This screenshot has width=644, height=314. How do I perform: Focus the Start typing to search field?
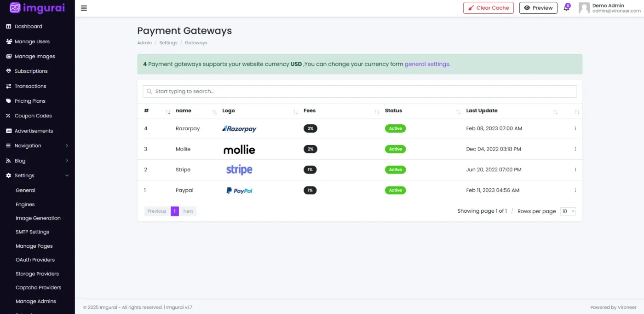[360, 91]
